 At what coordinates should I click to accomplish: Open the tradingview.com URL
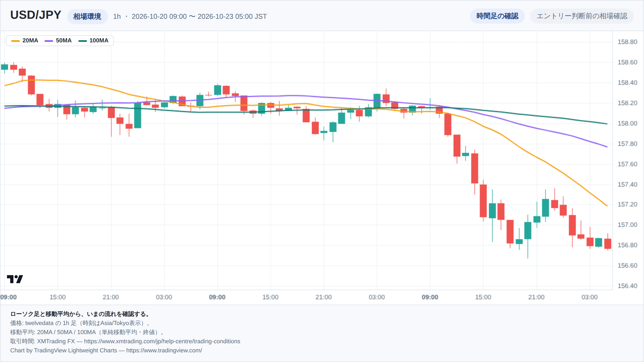click(x=164, y=350)
